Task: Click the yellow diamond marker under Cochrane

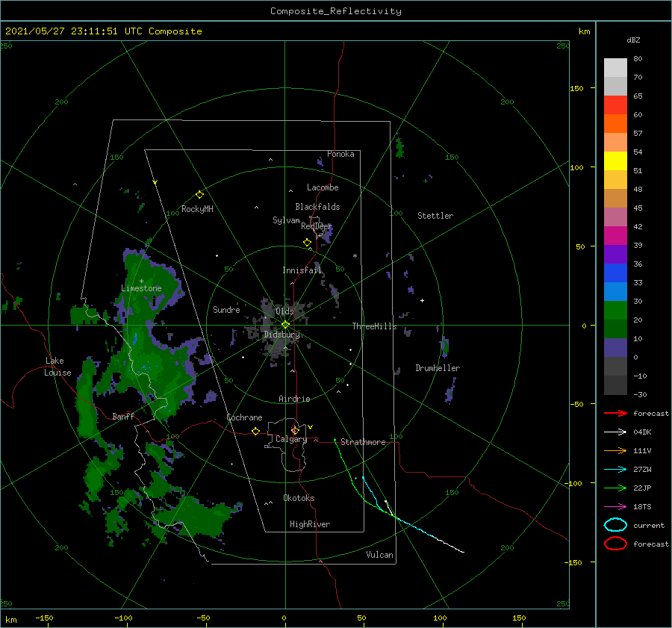Action: [x=255, y=432]
